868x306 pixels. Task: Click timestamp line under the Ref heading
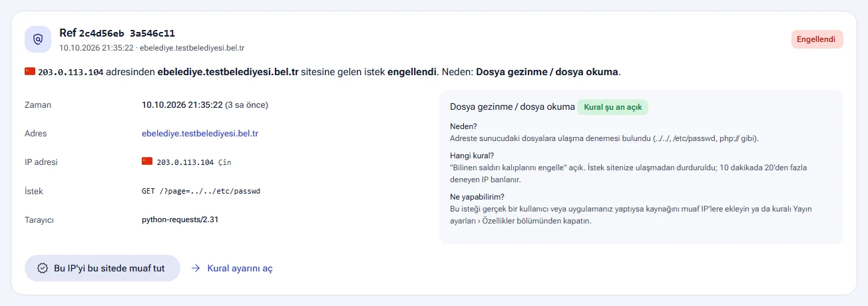(152, 48)
